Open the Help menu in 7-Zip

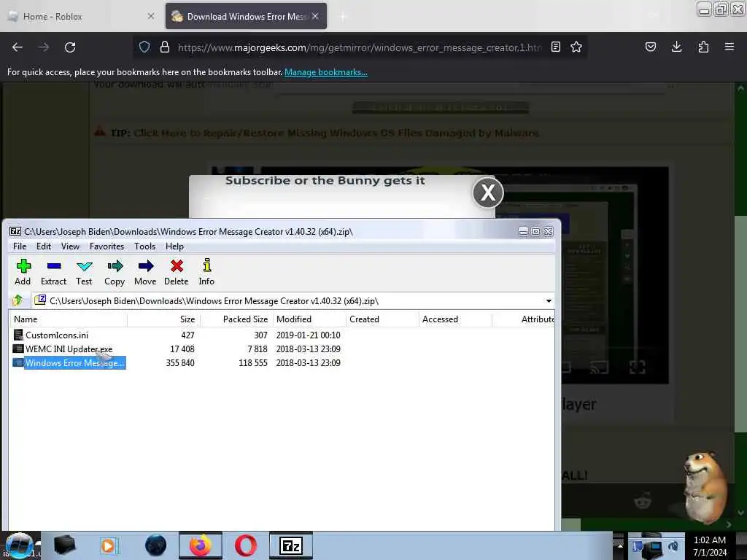[174, 246]
